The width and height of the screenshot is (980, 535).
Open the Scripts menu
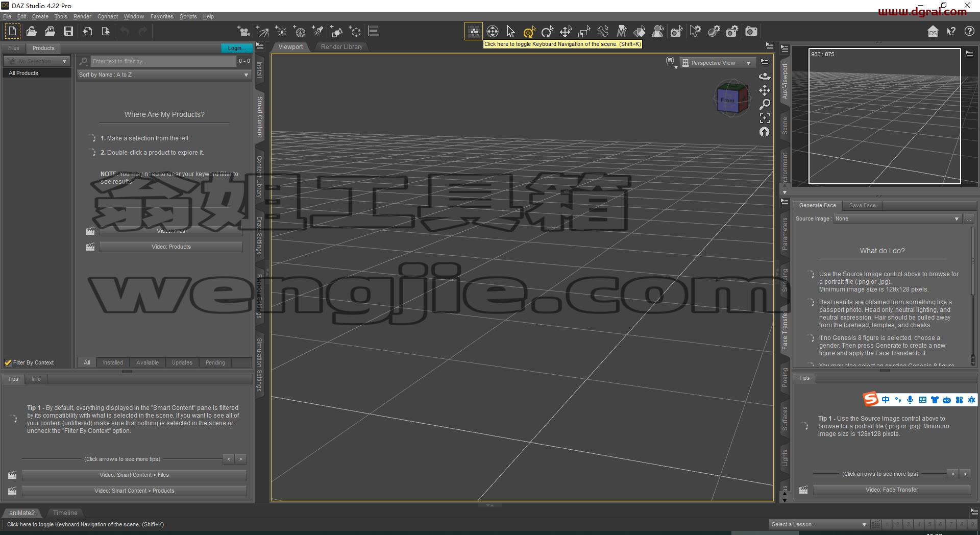188,16
